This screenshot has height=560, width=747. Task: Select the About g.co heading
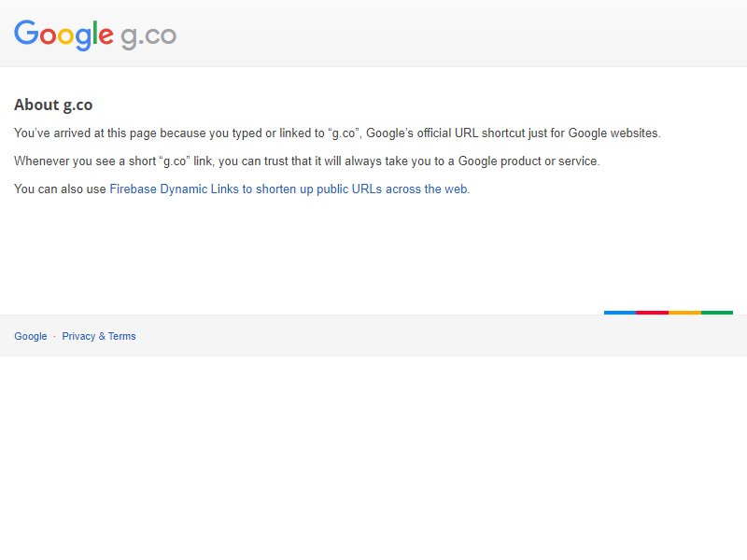point(53,105)
